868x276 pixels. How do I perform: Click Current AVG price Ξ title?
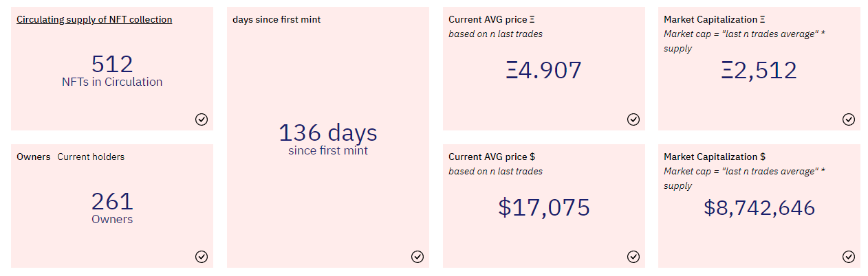click(492, 19)
